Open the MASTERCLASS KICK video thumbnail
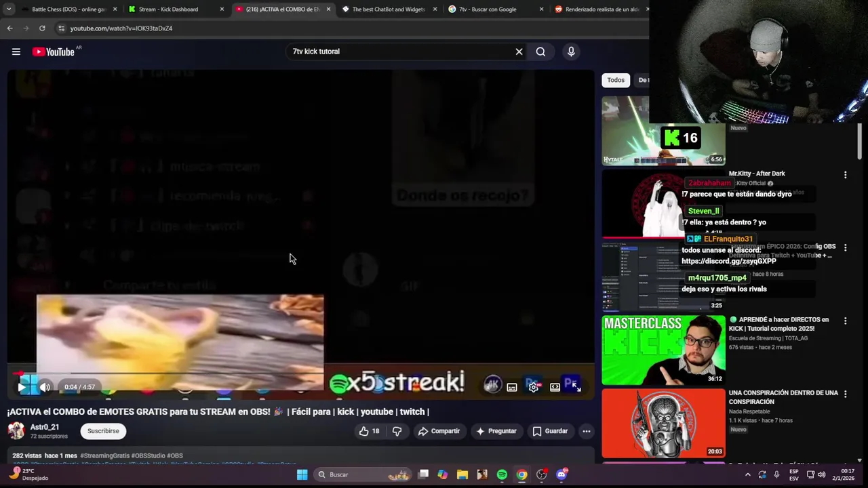This screenshot has width=868, height=488. pos(663,350)
